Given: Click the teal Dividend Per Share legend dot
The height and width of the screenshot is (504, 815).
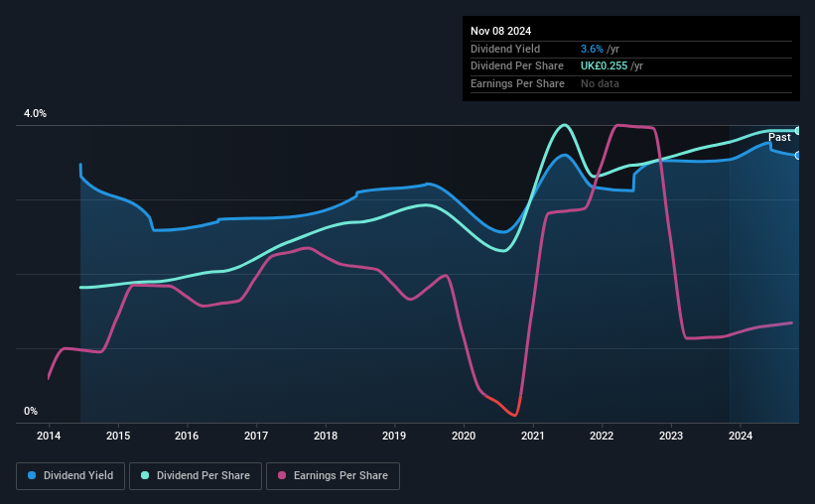Looking at the screenshot, I should tap(145, 475).
